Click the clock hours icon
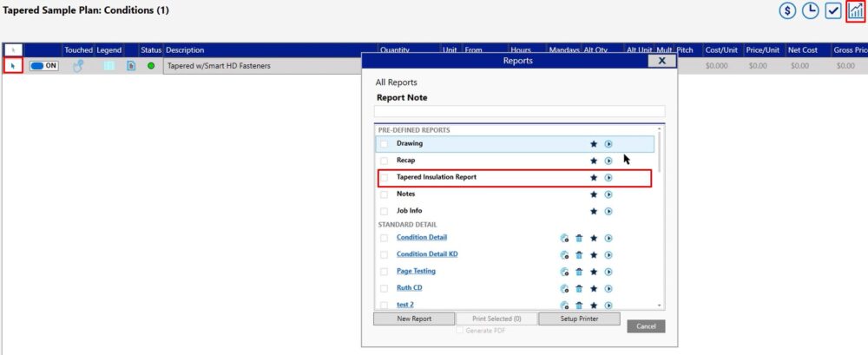Image resolution: width=868 pixels, height=355 pixels. [x=811, y=11]
